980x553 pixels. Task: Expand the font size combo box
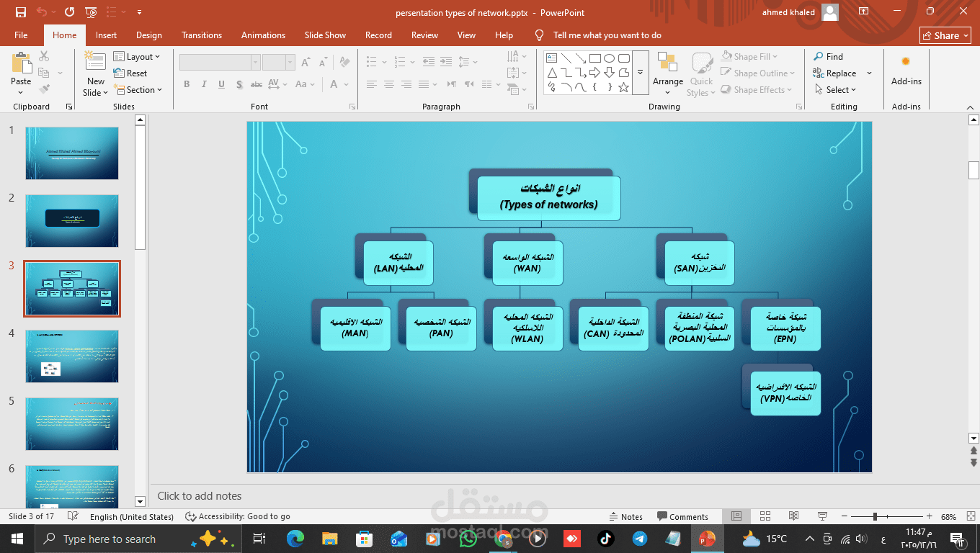pos(290,63)
